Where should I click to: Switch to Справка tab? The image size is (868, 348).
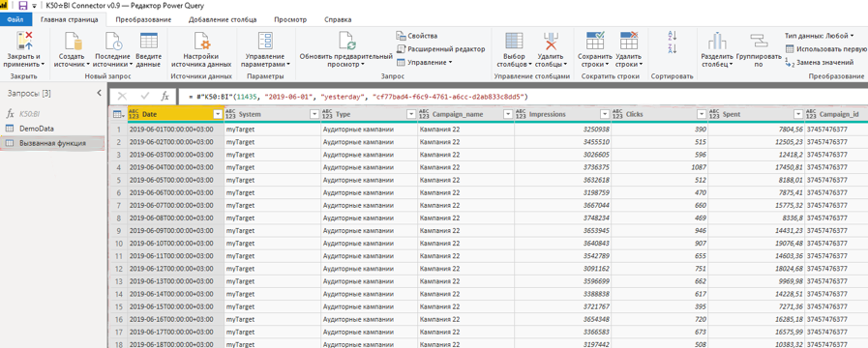(x=337, y=19)
